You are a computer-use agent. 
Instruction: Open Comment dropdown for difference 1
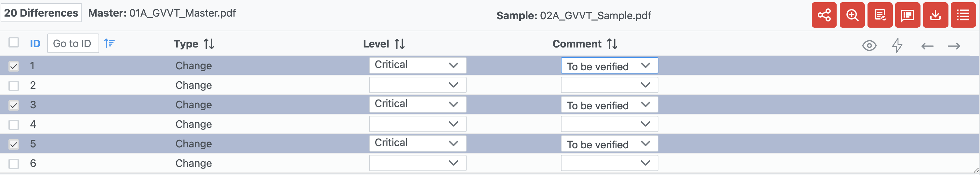tap(609, 66)
